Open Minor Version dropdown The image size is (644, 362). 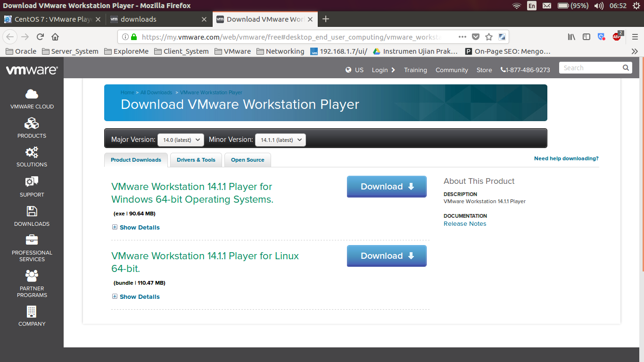(x=280, y=140)
